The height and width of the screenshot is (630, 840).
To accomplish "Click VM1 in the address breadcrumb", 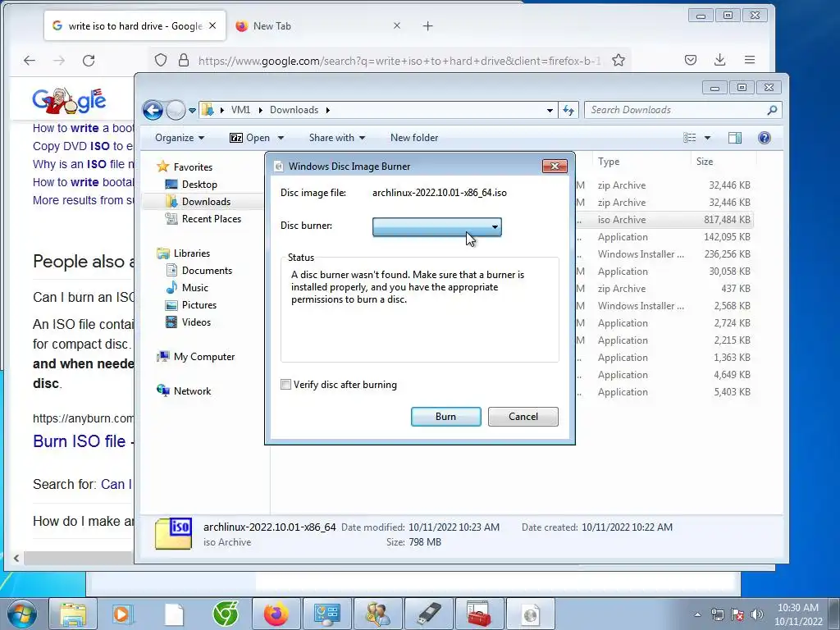I will click(x=240, y=110).
